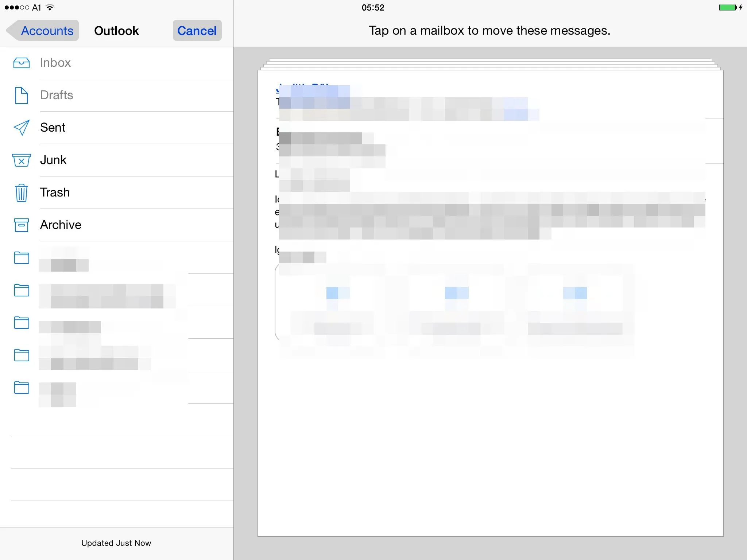Tap the Drafts document icon

[22, 95]
